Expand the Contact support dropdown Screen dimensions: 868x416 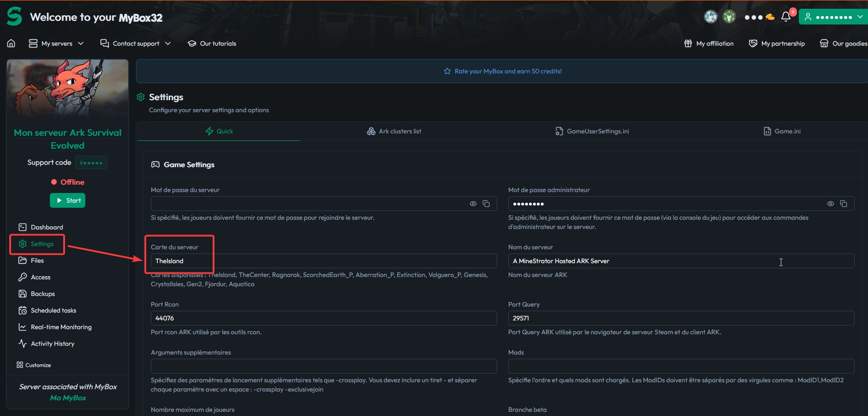coord(136,43)
